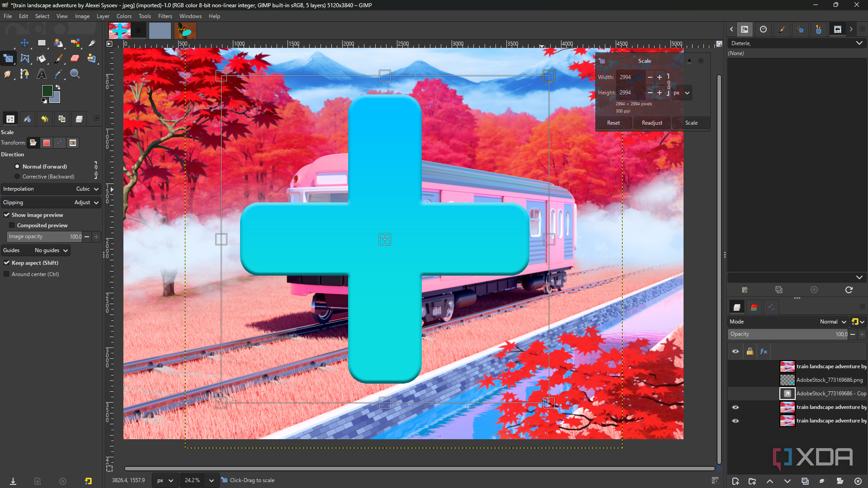Open the Colors menu
This screenshot has height=488, width=868.
pyautogui.click(x=124, y=16)
